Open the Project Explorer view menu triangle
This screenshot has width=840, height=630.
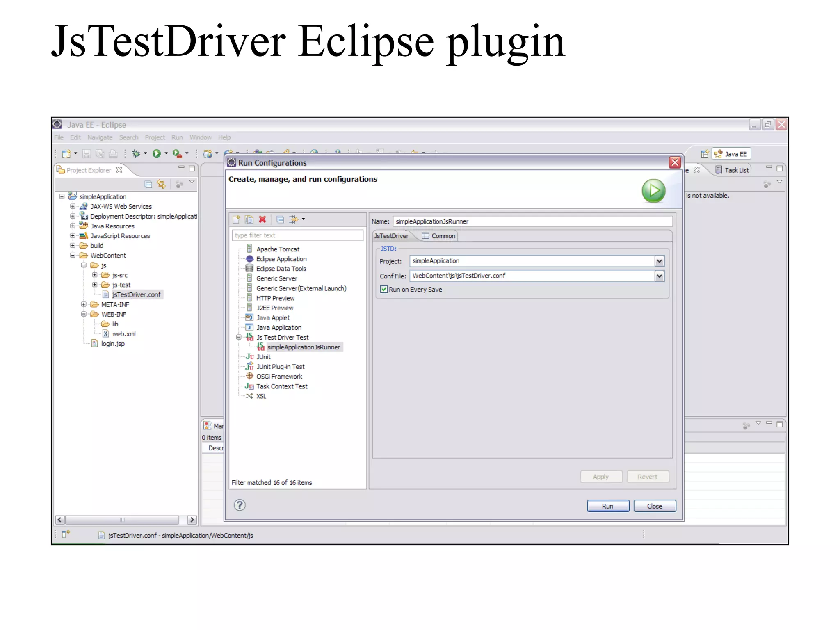click(192, 182)
